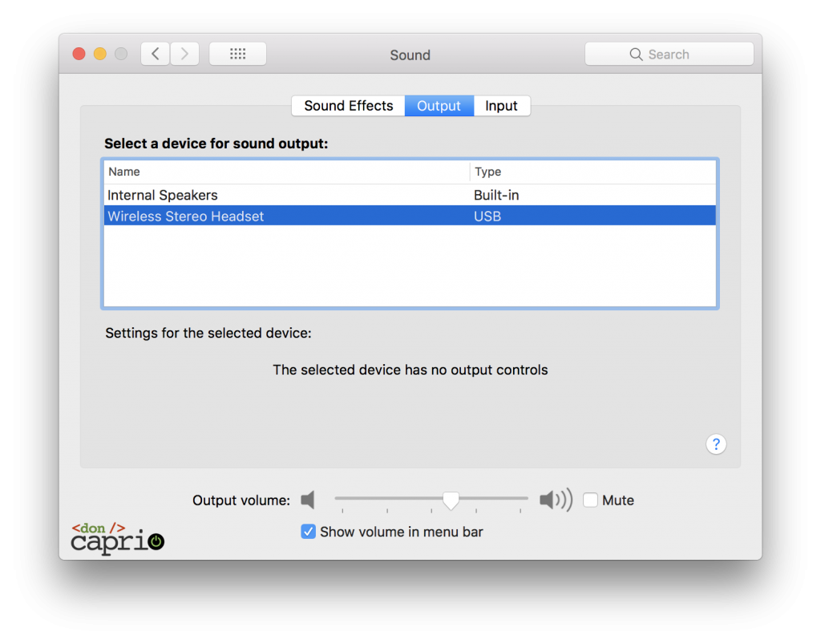Open help with the question mark button
Image resolution: width=821 pixels, height=644 pixels.
tap(716, 444)
